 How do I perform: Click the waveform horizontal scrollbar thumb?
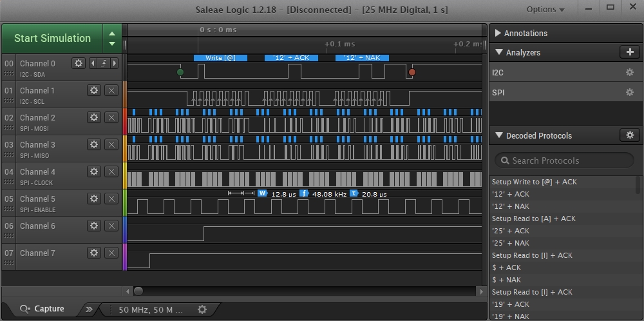[x=138, y=291]
